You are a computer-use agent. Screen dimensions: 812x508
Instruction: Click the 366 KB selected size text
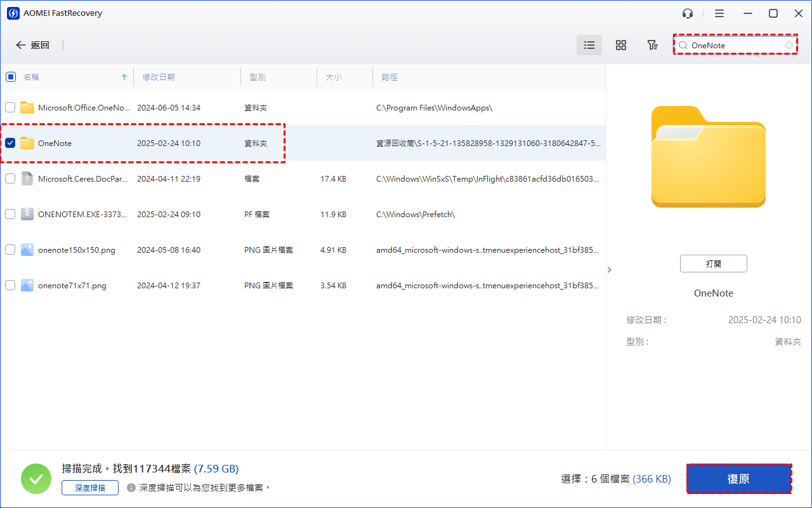pyautogui.click(x=650, y=479)
